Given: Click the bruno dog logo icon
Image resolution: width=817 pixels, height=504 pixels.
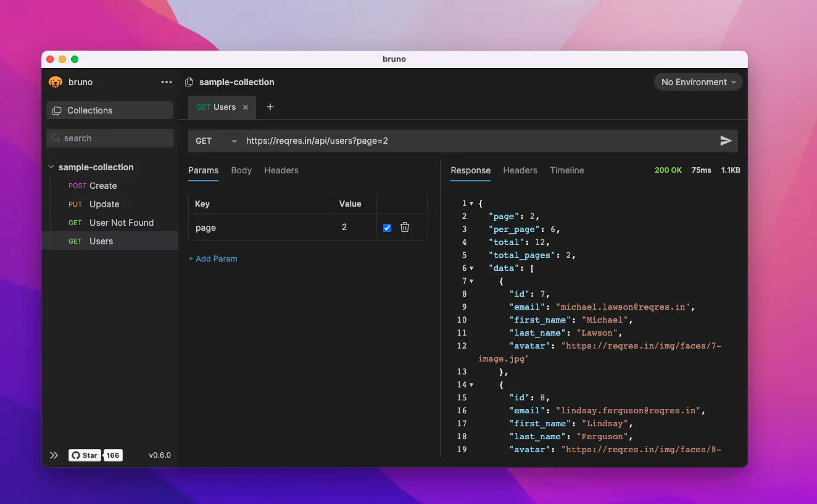Looking at the screenshot, I should (x=56, y=82).
